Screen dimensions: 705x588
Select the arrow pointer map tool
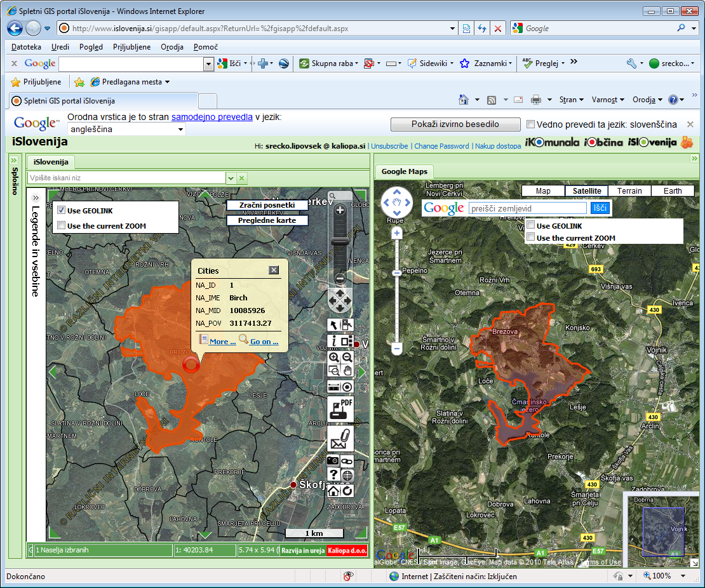(x=333, y=325)
